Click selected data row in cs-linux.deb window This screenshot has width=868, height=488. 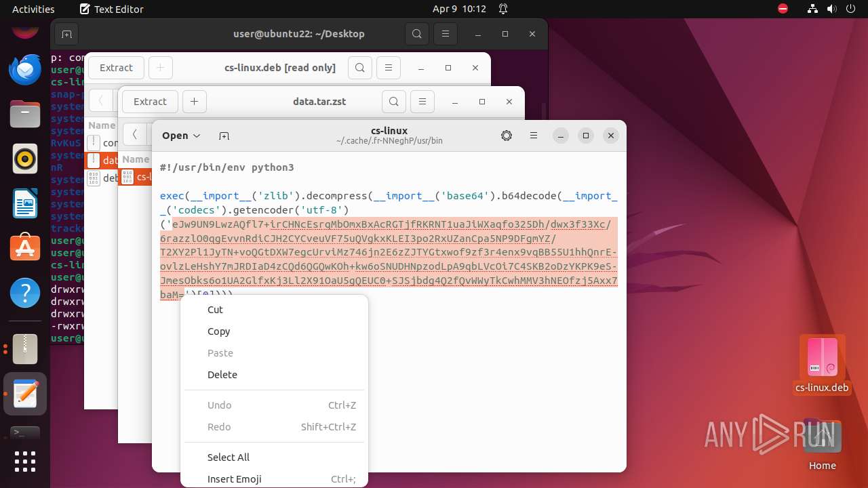[102, 161]
